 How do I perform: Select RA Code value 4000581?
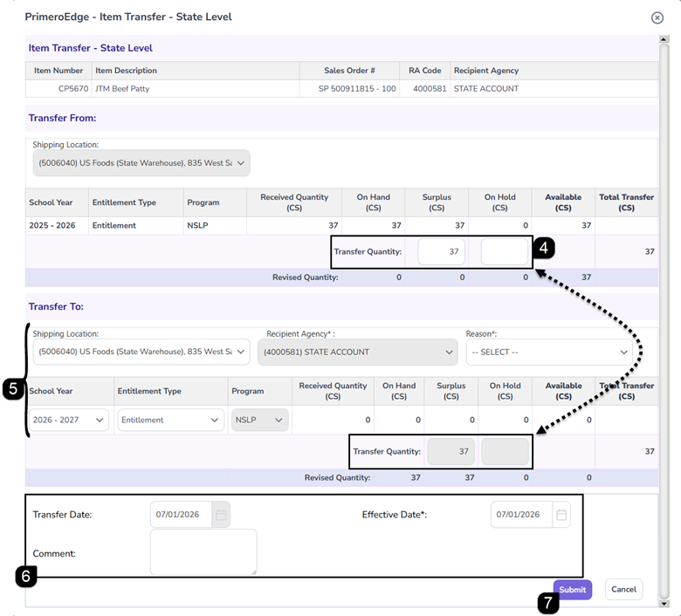[430, 88]
